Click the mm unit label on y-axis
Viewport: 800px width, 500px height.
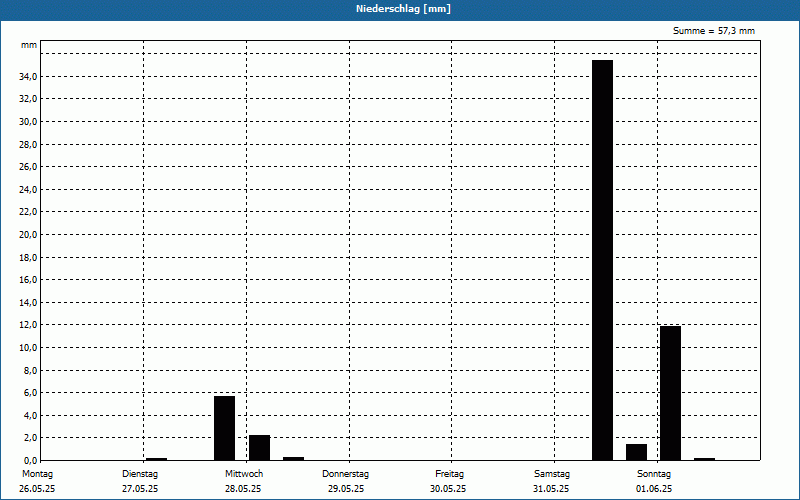pos(29,45)
